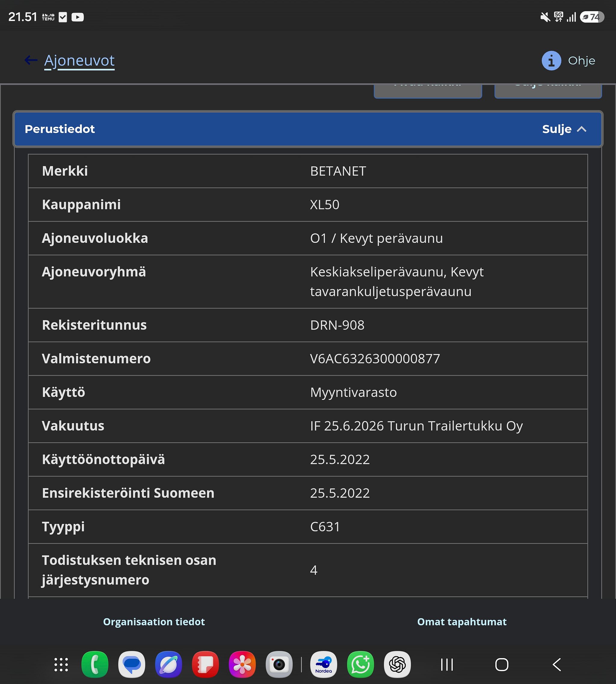Click the Vakuutus row label
Image resolution: width=616 pixels, height=684 pixels.
coord(73,426)
